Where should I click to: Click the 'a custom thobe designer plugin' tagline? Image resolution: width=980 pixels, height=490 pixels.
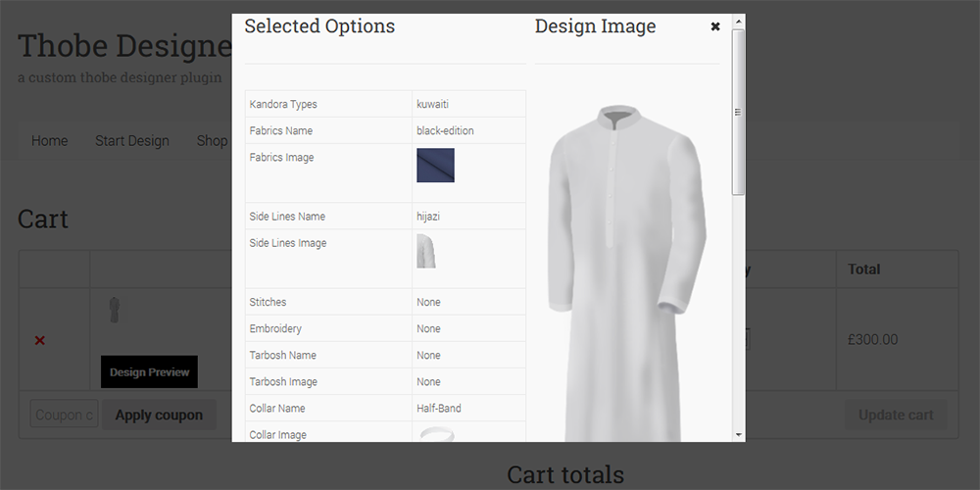120,78
